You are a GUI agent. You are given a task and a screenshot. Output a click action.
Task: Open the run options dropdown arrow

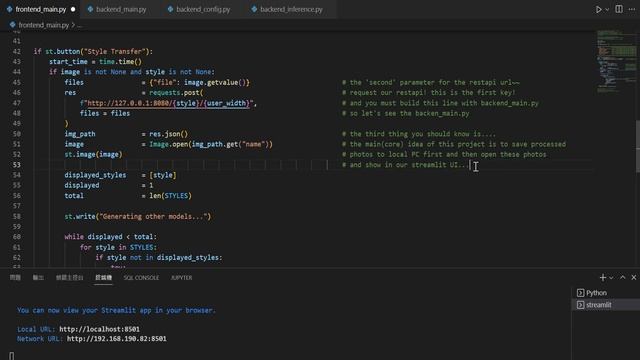tap(607, 9)
